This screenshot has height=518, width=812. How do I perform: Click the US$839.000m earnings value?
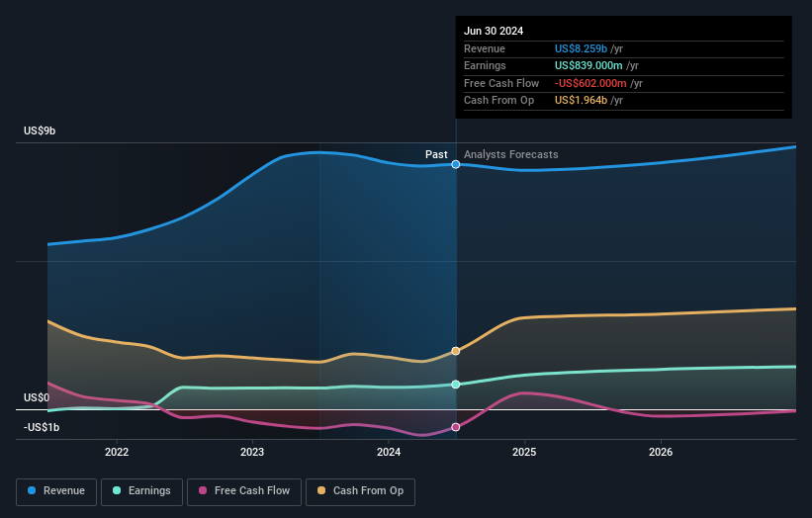point(588,65)
